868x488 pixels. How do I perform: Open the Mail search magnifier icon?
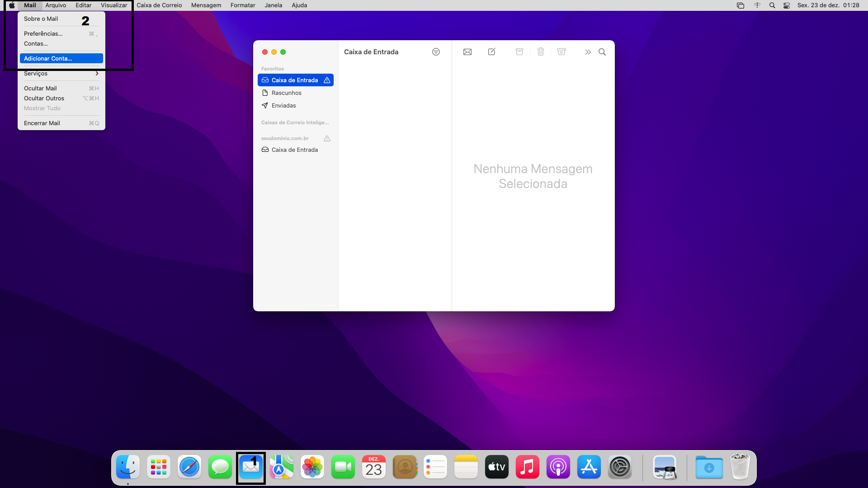tap(602, 52)
